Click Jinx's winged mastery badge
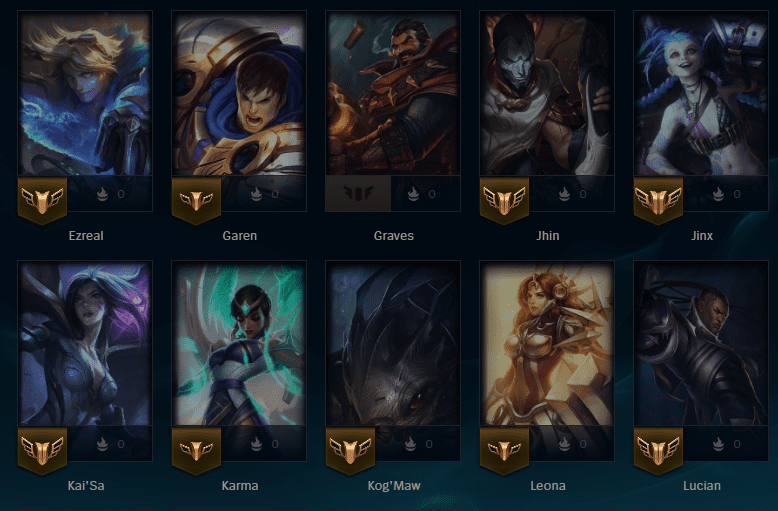Image resolution: width=778 pixels, height=511 pixels. click(658, 199)
